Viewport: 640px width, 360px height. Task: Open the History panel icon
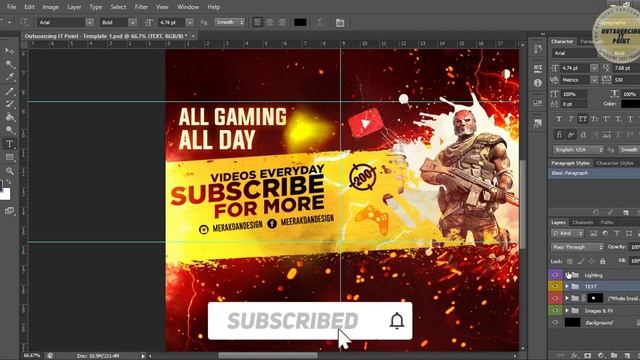pyautogui.click(x=538, y=49)
